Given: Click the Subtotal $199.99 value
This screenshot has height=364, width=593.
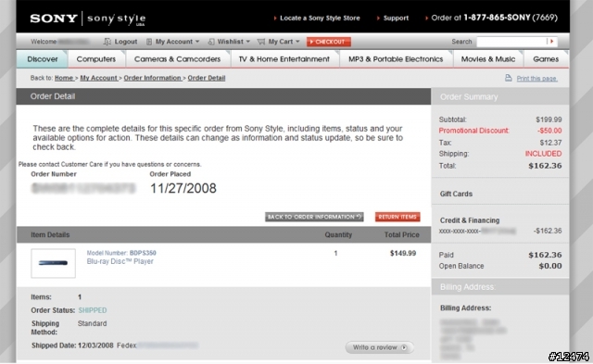Looking at the screenshot, I should click(x=549, y=119).
